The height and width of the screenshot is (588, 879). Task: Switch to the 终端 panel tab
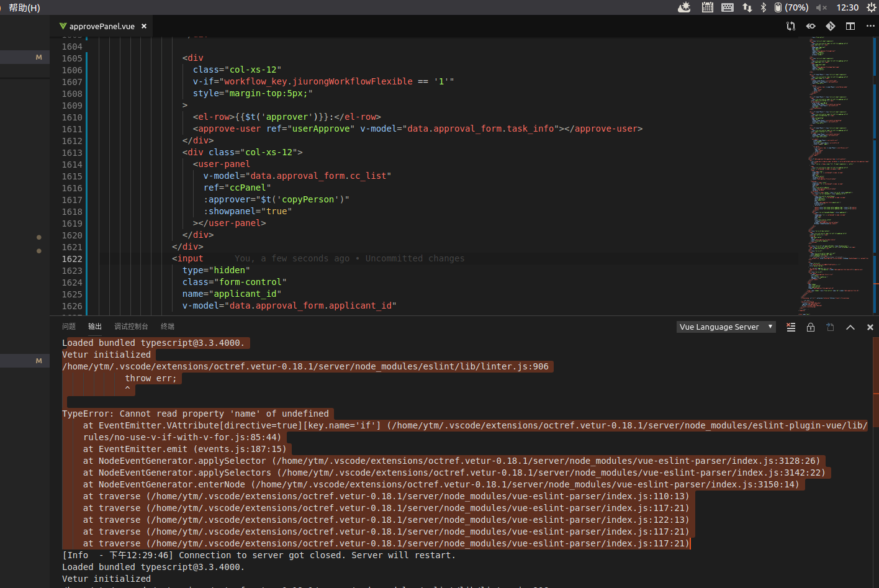[x=167, y=326]
